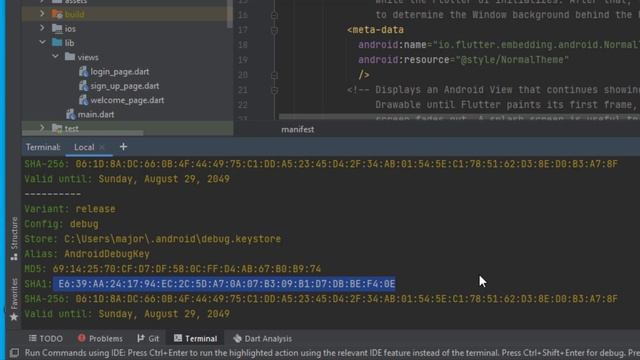Select the build folder icon
This screenshot has width=640, height=360.
[57, 14]
